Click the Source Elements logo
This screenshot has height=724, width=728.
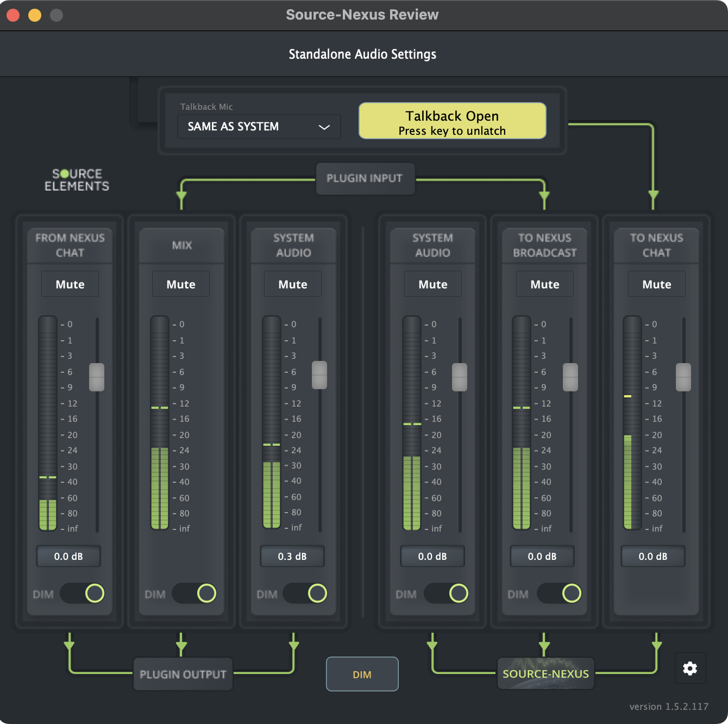click(x=77, y=180)
